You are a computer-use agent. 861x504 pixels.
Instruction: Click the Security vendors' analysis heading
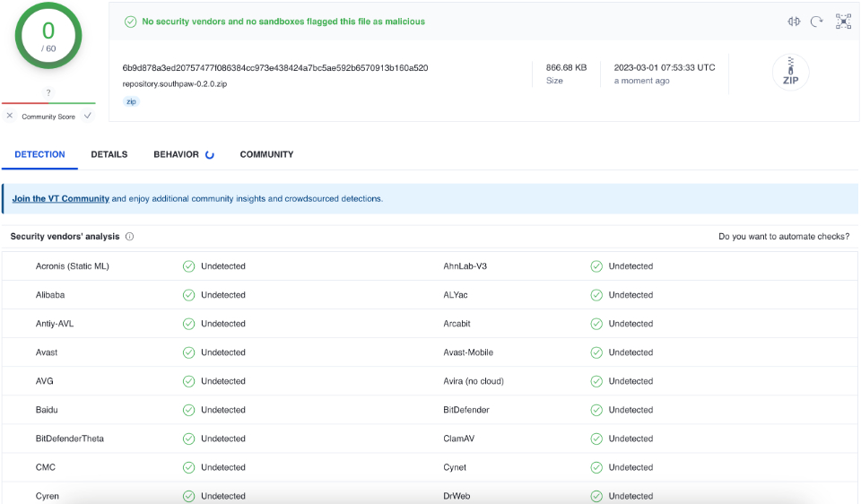65,237
